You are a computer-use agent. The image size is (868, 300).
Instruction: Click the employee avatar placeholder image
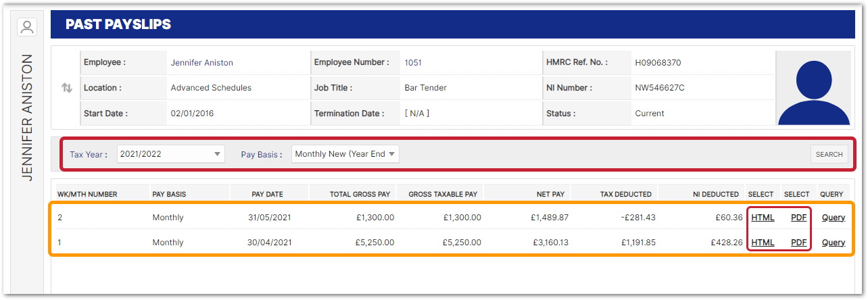click(x=813, y=89)
